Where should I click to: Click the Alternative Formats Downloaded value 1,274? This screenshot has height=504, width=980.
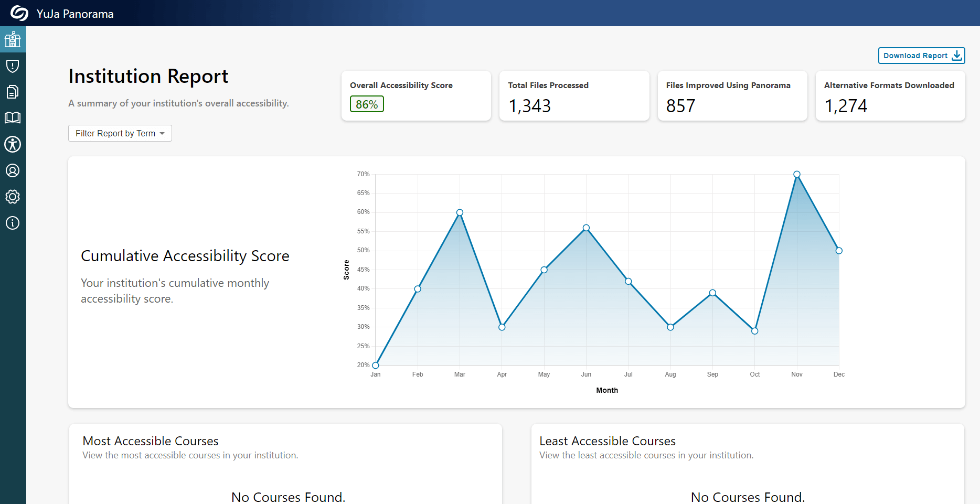[846, 106]
